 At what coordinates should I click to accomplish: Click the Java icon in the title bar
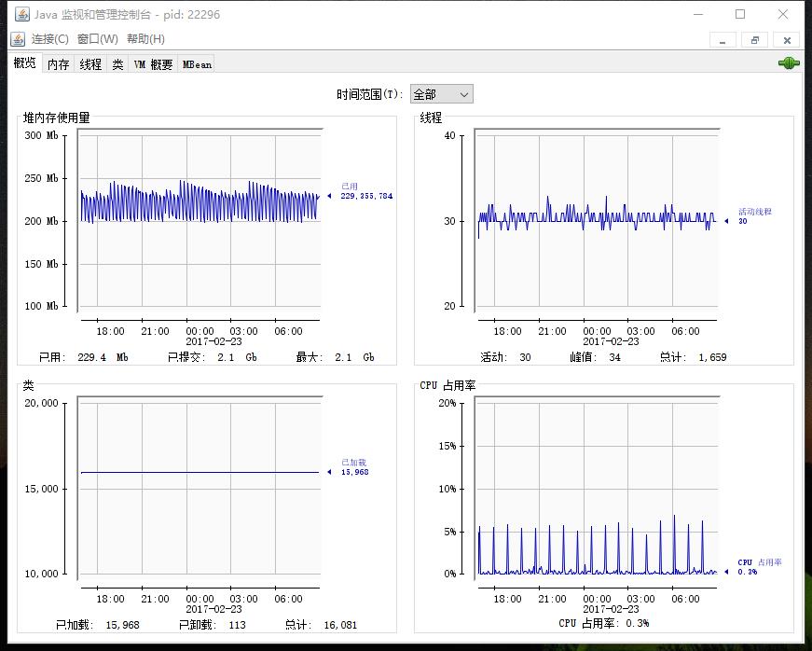tap(21, 15)
